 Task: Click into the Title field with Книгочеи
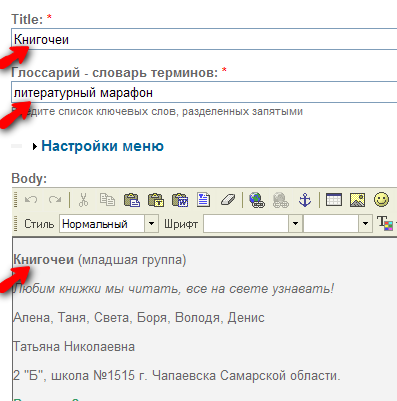[x=204, y=39]
